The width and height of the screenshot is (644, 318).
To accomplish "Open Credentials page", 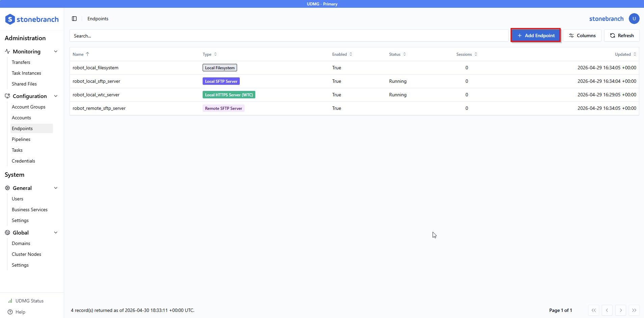I will coord(23,161).
